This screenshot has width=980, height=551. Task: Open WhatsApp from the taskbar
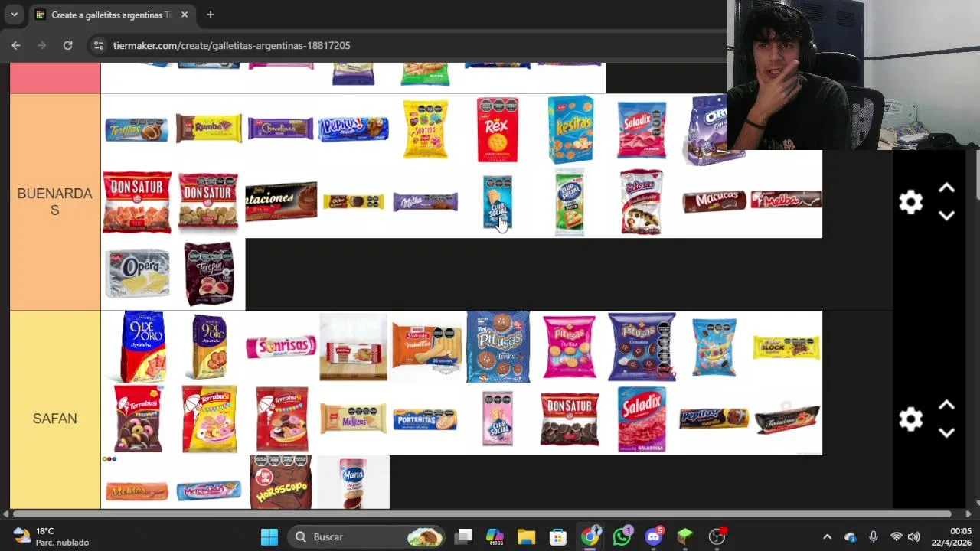coord(622,536)
